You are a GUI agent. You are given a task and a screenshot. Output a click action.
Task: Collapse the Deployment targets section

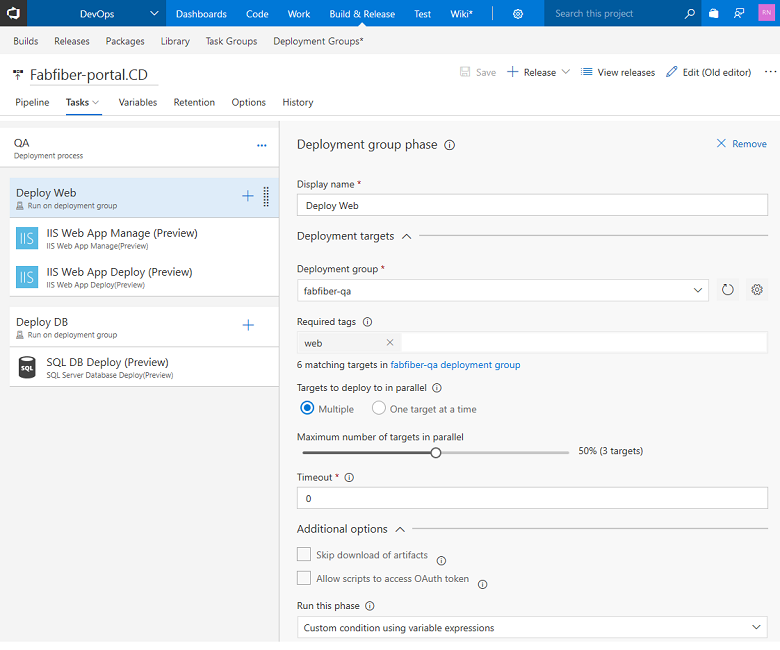(x=406, y=236)
